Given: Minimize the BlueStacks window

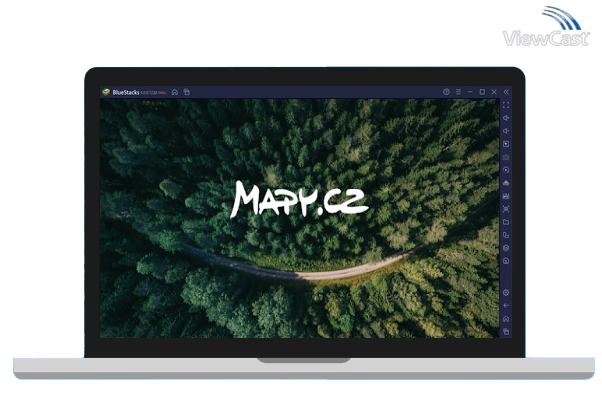Looking at the screenshot, I should pos(470,92).
